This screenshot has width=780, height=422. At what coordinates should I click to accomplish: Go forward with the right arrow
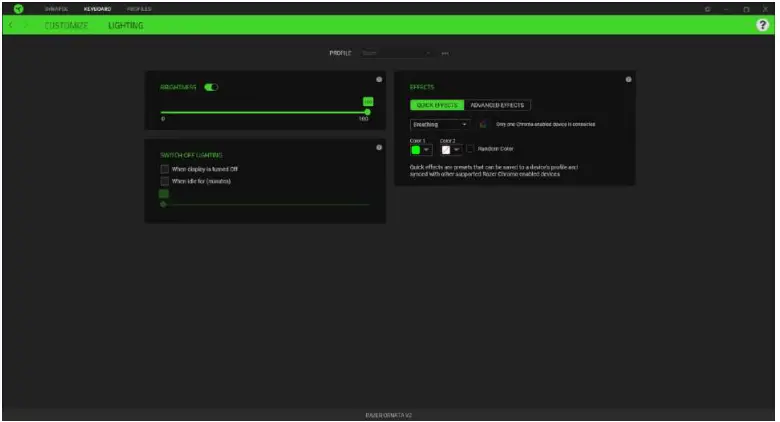(x=26, y=25)
